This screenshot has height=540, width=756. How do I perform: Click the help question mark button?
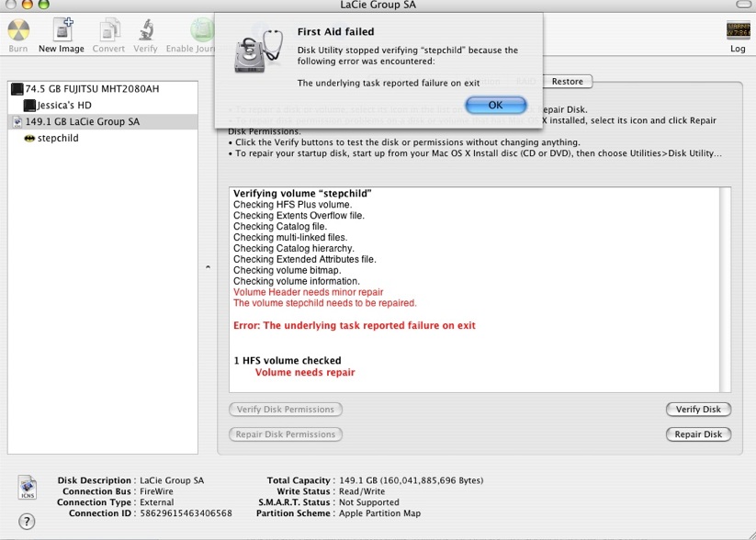click(27, 522)
